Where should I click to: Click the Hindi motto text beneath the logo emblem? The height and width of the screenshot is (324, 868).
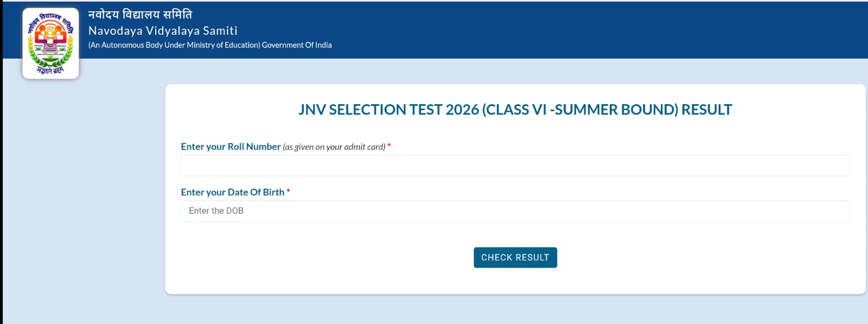coord(50,70)
